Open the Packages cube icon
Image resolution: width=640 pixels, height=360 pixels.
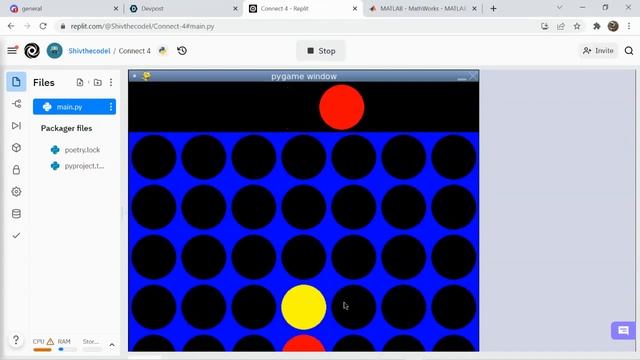click(16, 148)
